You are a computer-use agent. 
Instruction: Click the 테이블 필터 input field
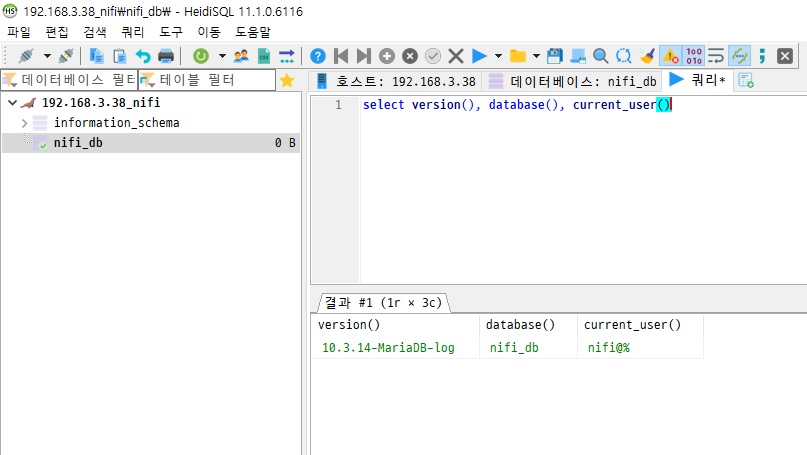point(207,80)
